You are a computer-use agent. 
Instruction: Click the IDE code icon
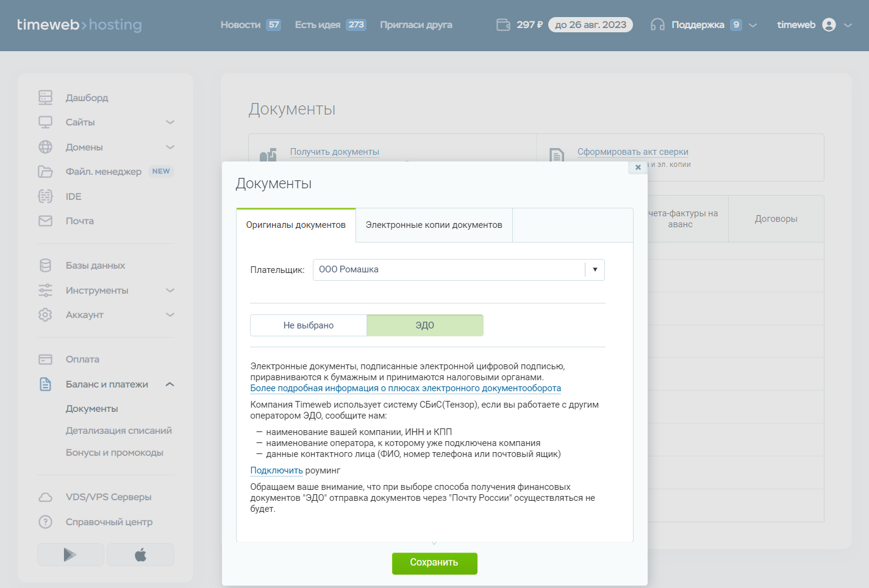[x=46, y=196]
